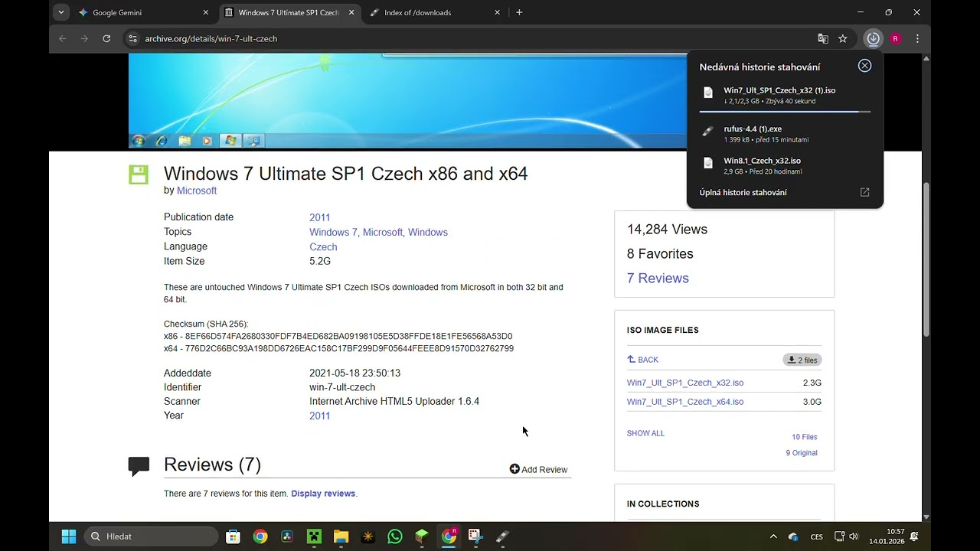Screen dimensions: 980x551
Task: Open the 2011 publication date link
Action: (319, 218)
